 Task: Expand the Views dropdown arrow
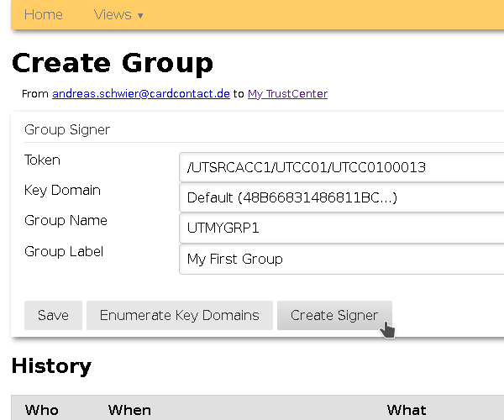pos(140,16)
